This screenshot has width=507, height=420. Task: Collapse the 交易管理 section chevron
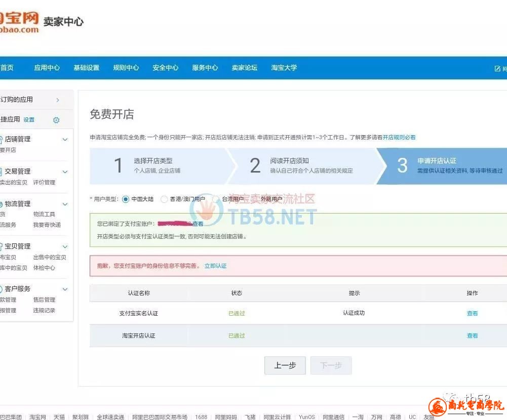point(65,172)
